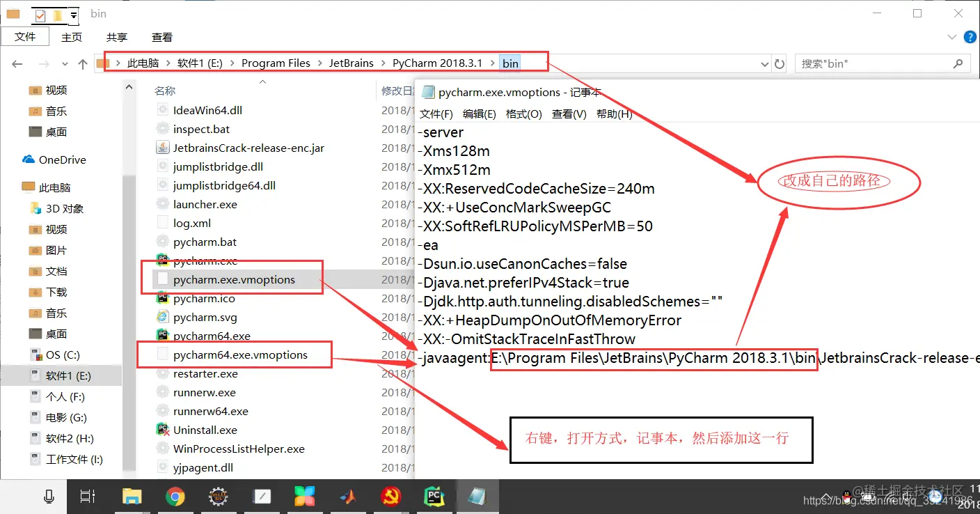Select OS (C:) drive in sidebar
Viewport: 980px width, 514px height.
pyautogui.click(x=55, y=355)
